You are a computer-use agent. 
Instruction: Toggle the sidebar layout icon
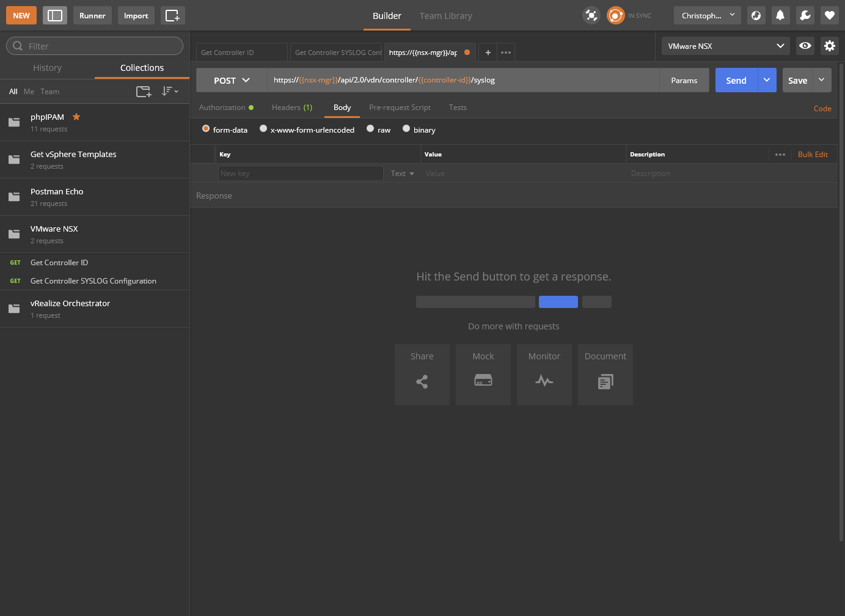click(55, 15)
